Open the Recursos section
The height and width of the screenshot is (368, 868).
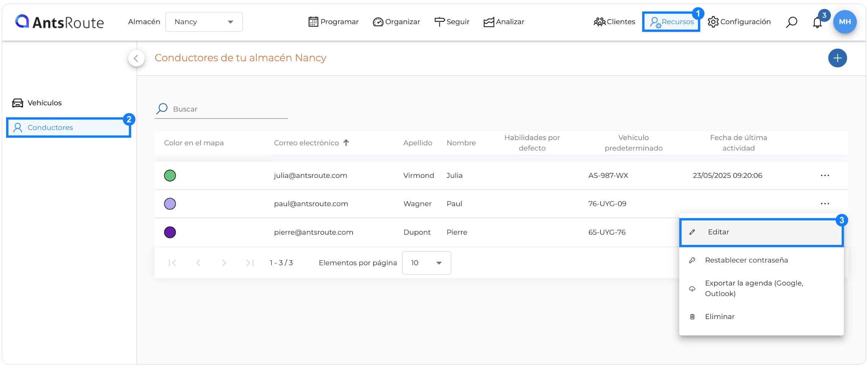point(671,22)
